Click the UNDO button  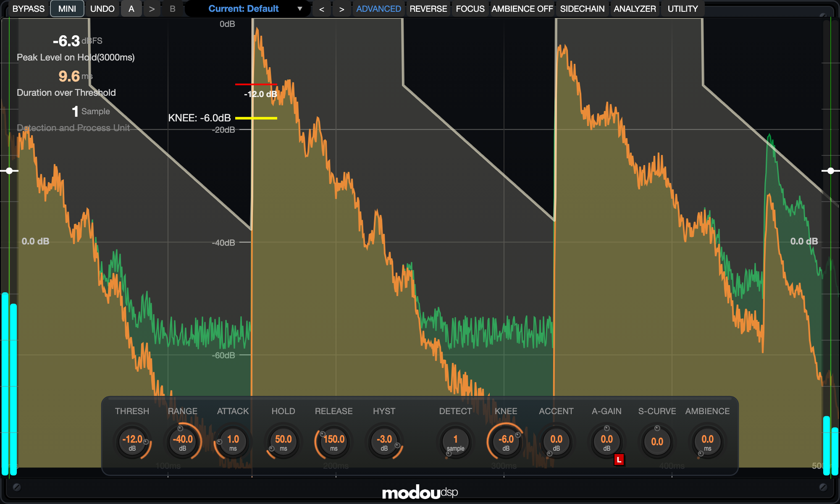coord(102,9)
